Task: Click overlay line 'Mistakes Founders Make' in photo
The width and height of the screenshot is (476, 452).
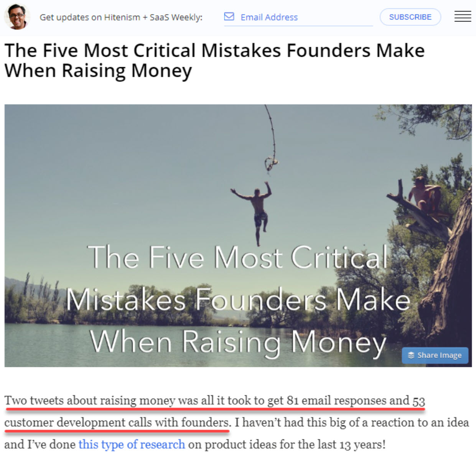Action: pos(238,299)
